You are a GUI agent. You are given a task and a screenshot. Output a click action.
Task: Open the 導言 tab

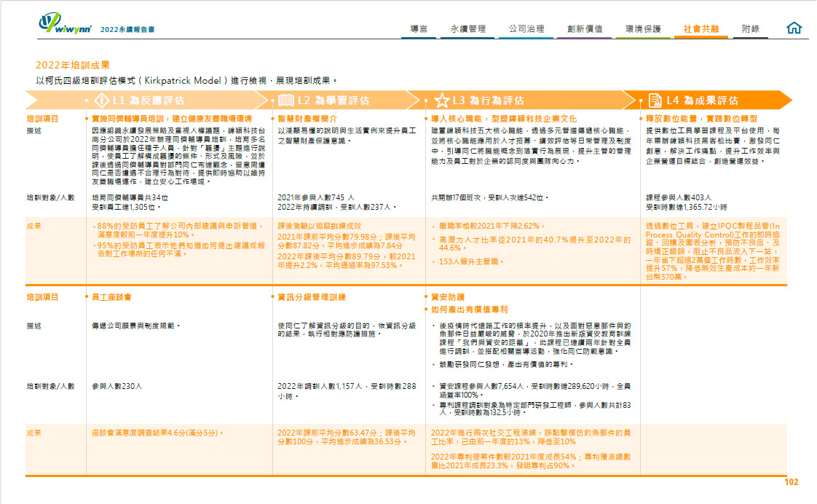pyautogui.click(x=419, y=29)
